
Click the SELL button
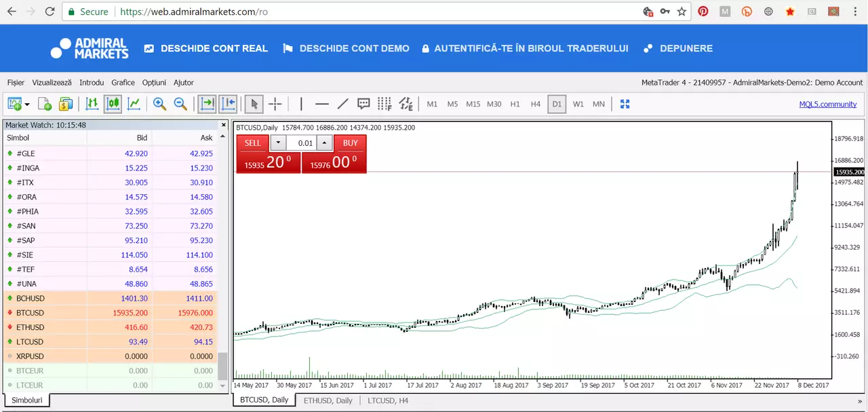[x=252, y=143]
